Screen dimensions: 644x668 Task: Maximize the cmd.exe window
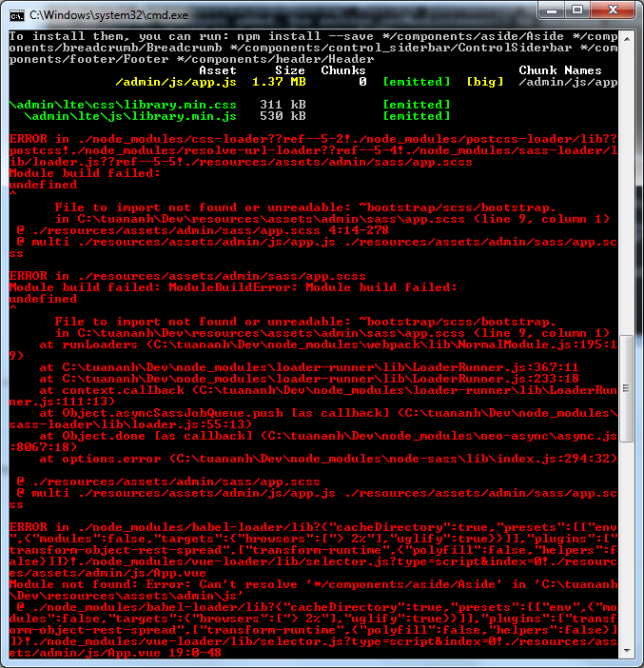577,10
